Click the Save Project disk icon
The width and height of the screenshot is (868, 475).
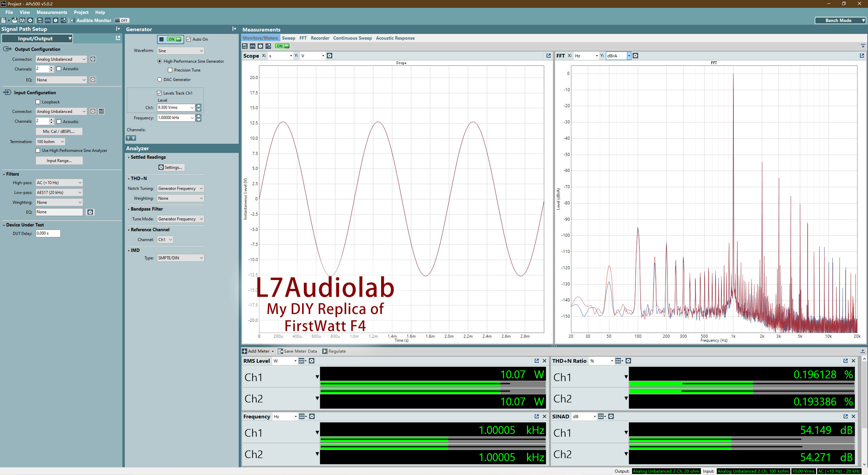22,20
